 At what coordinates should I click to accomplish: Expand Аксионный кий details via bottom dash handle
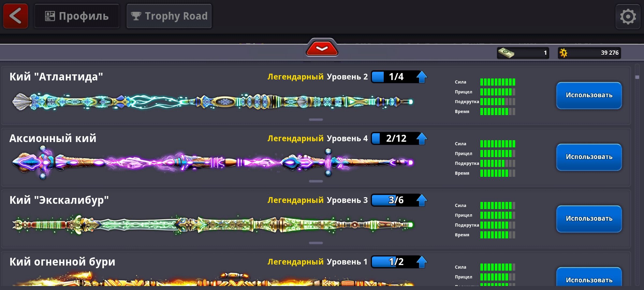[316, 181]
